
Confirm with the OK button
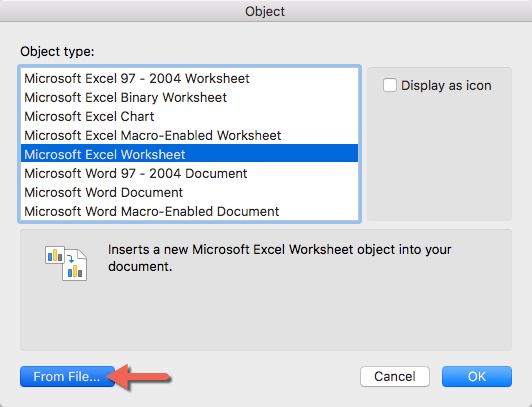click(477, 376)
